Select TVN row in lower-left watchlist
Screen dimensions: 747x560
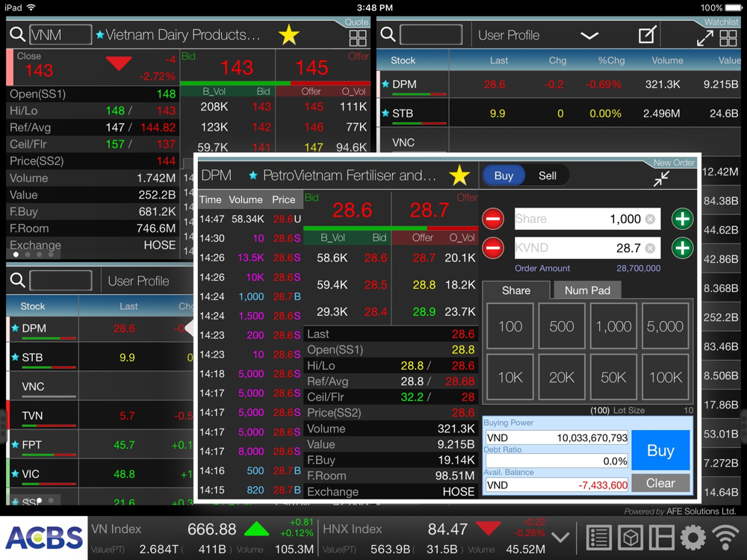click(x=100, y=416)
